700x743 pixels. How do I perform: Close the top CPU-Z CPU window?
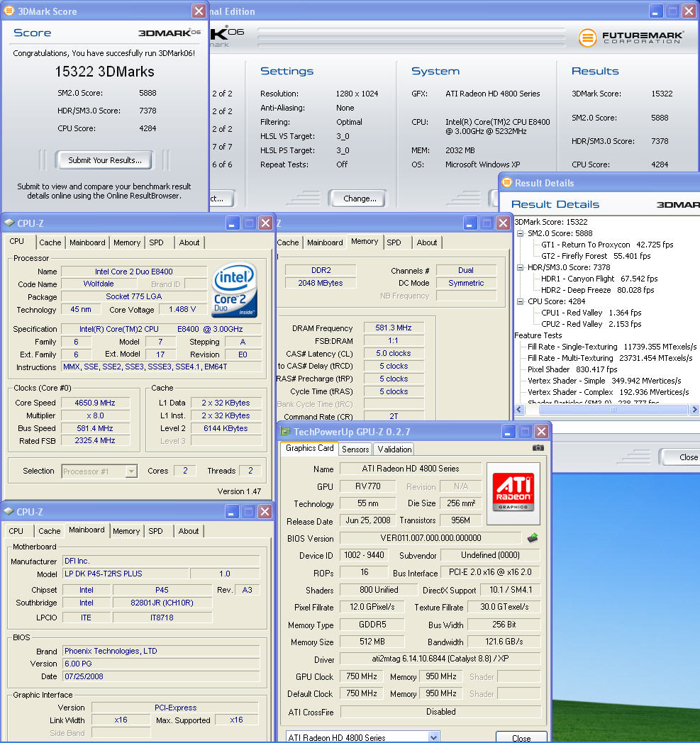266,223
